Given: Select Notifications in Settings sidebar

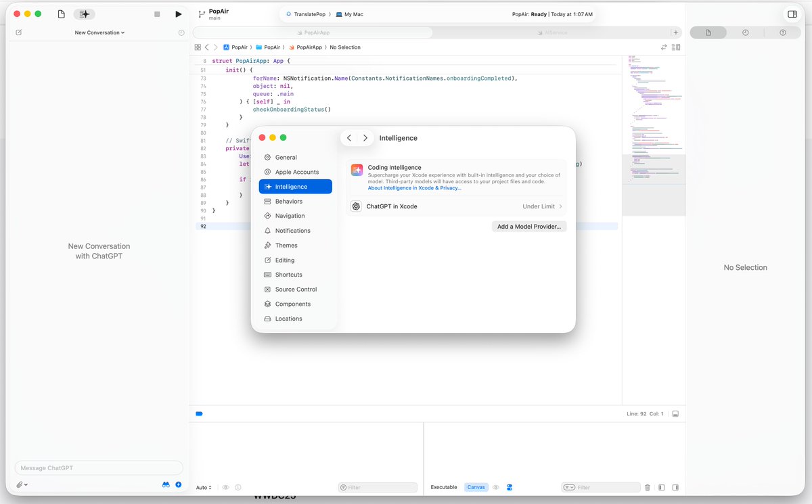Looking at the screenshot, I should (x=296, y=231).
